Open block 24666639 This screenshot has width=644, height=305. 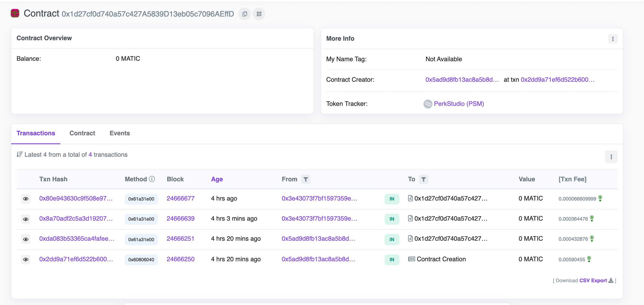(180, 219)
